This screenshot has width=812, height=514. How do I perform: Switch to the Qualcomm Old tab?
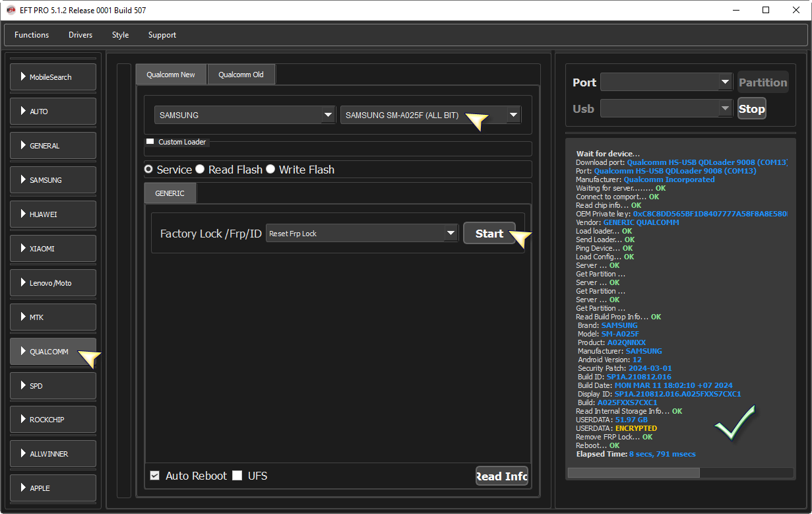click(x=241, y=75)
